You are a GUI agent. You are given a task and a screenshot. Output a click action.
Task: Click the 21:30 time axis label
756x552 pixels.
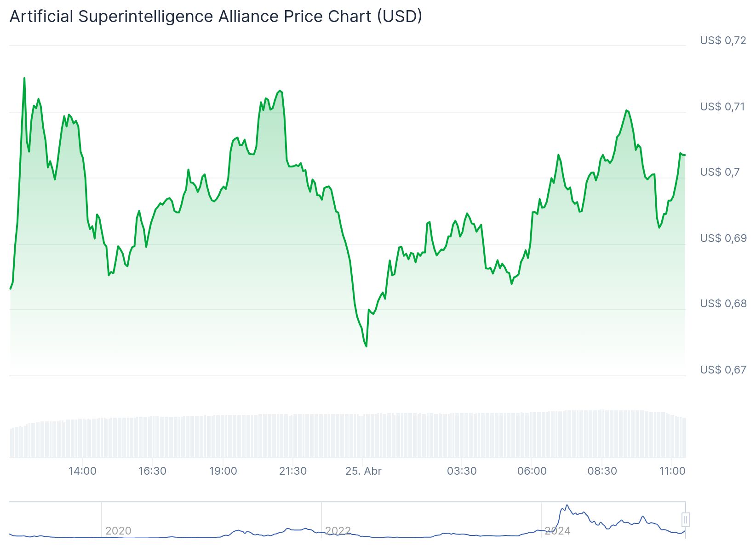[293, 471]
